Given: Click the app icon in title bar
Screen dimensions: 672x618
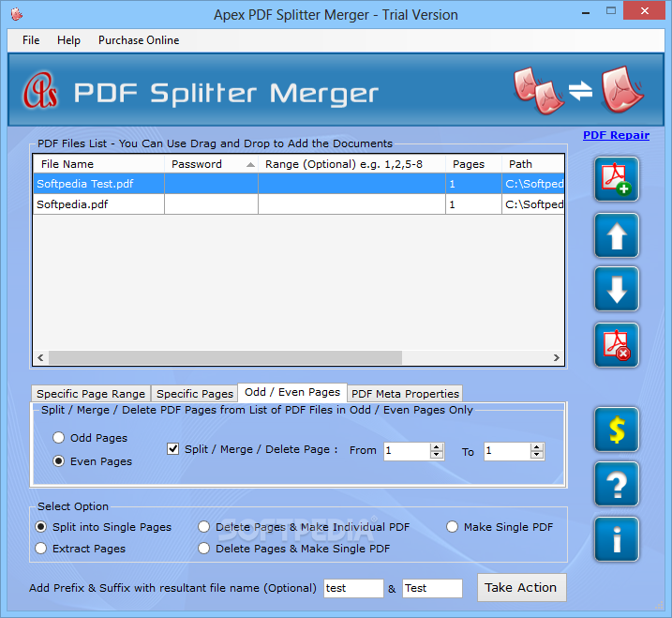Looking at the screenshot, I should click(17, 14).
